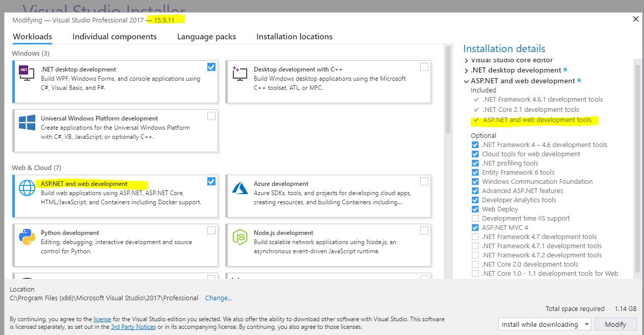
Task: Check .NET Framework 4.7.2 development tools
Action: click(x=475, y=255)
